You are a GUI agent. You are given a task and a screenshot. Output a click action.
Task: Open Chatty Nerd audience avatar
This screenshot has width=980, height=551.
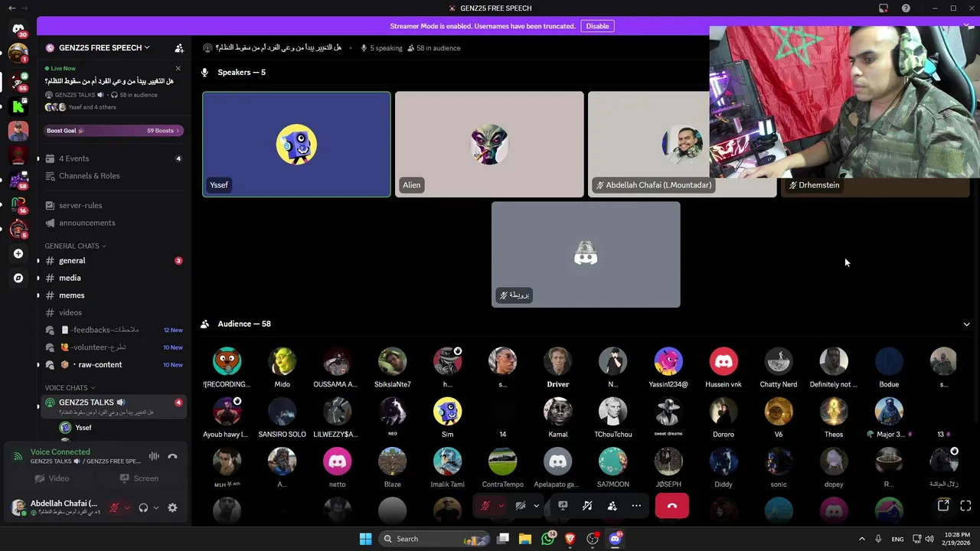779,361
